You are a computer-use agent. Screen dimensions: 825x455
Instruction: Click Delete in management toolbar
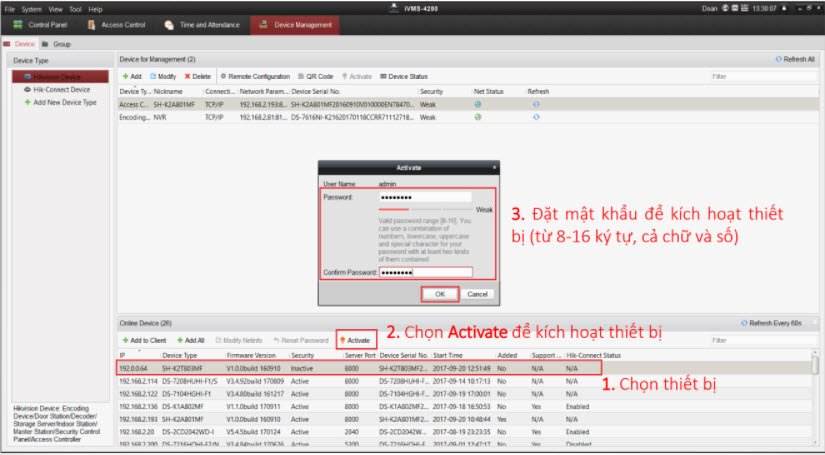197,77
